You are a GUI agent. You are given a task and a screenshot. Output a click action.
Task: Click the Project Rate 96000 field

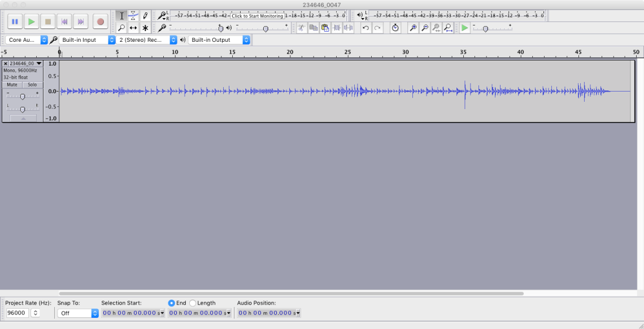click(17, 313)
